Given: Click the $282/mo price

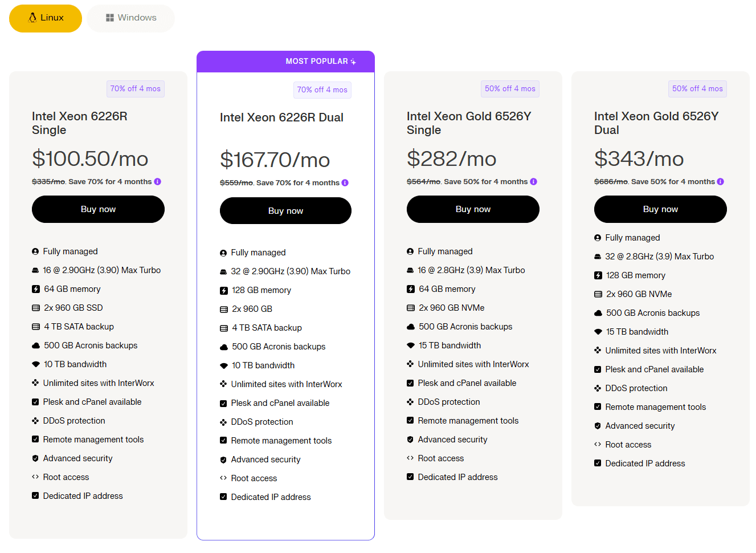Looking at the screenshot, I should 452,159.
